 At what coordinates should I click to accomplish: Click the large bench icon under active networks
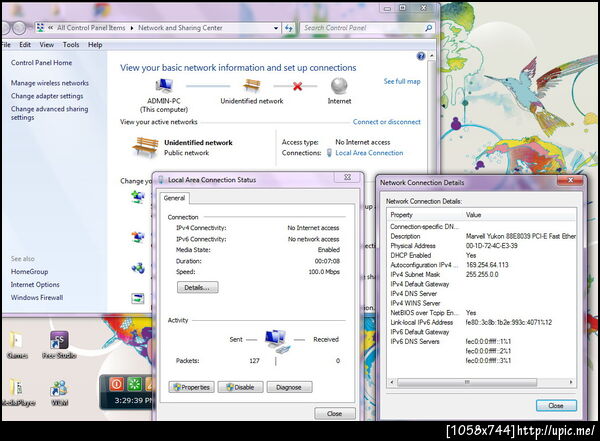[145, 147]
